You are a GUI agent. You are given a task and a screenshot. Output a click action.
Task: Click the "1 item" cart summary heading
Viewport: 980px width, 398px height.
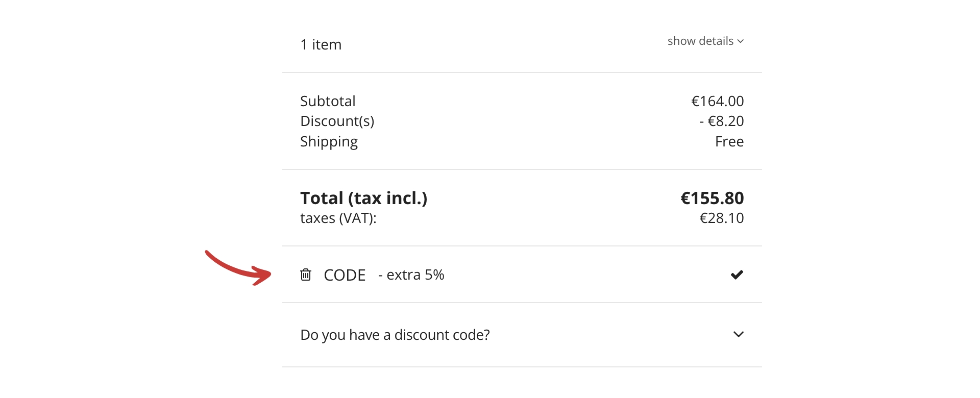click(x=321, y=45)
